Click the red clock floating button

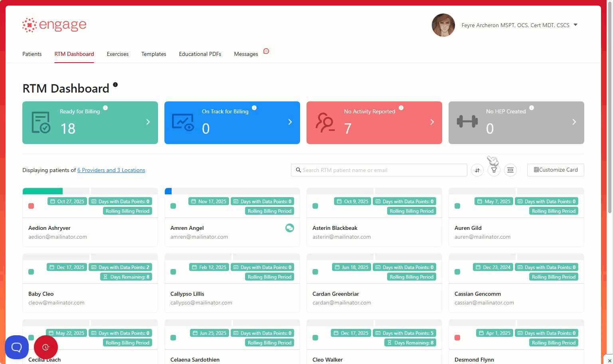(46, 347)
